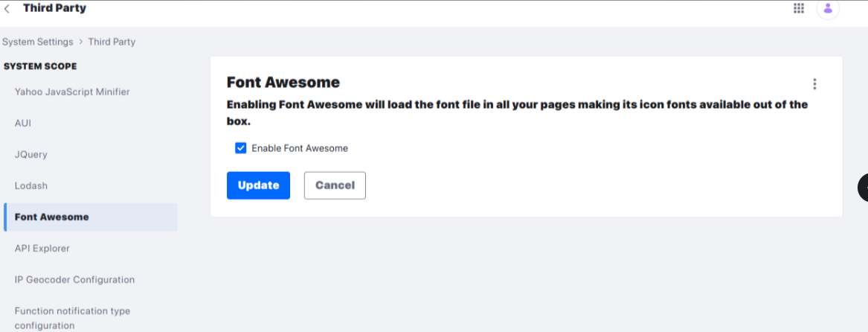Uncheck Enable Font Awesome checkbox
The image size is (868, 332).
coord(240,148)
